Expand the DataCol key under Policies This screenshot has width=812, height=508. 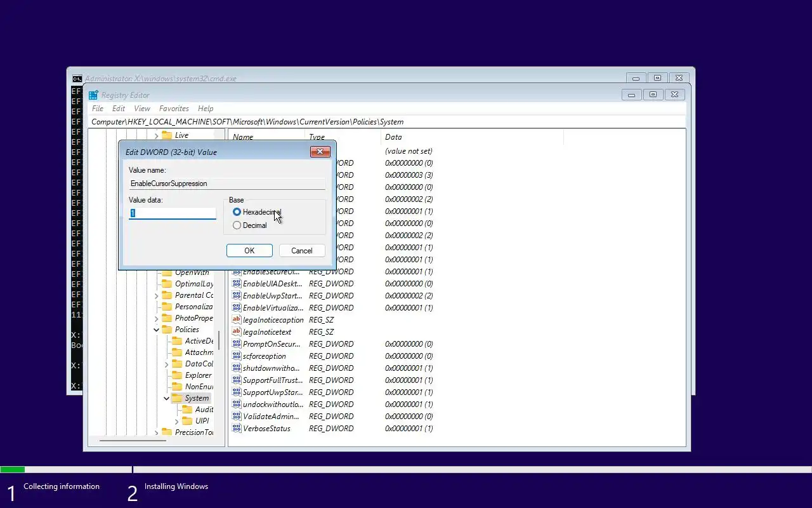click(x=167, y=364)
